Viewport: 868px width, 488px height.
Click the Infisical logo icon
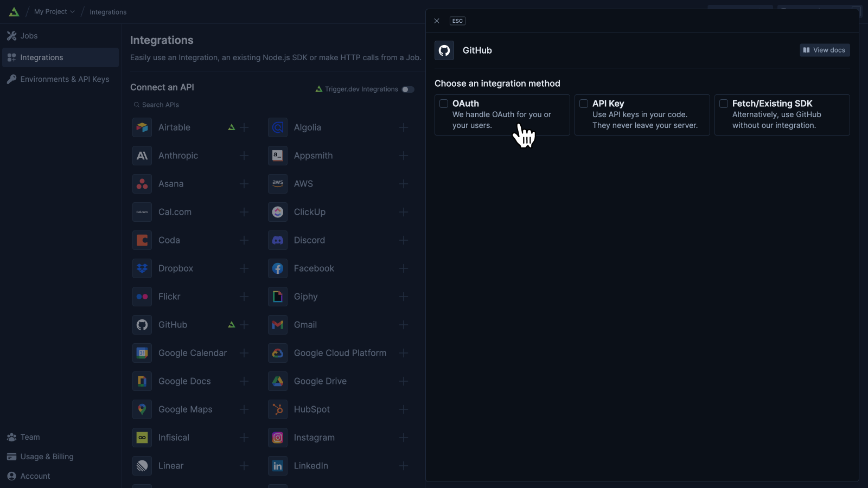point(142,438)
